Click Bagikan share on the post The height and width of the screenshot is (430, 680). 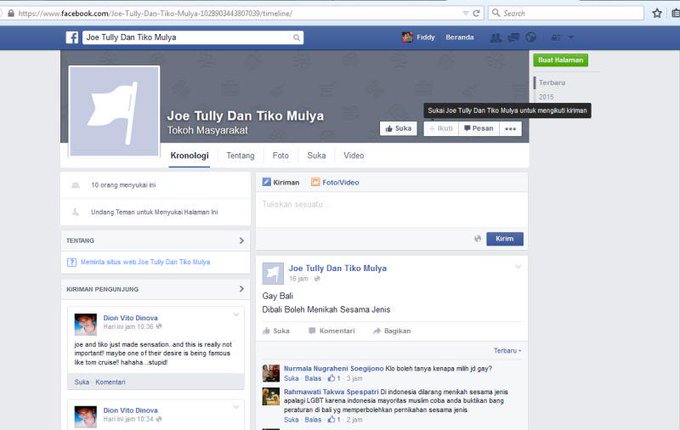(392, 331)
